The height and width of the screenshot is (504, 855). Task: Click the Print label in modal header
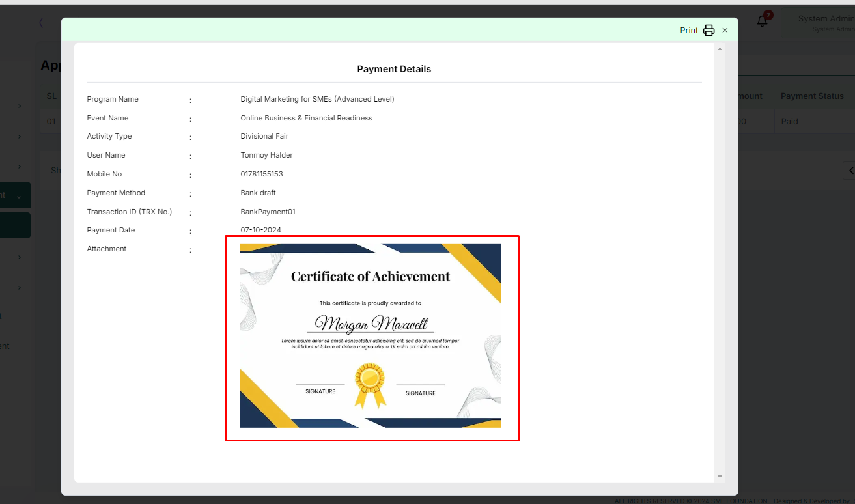[689, 31]
